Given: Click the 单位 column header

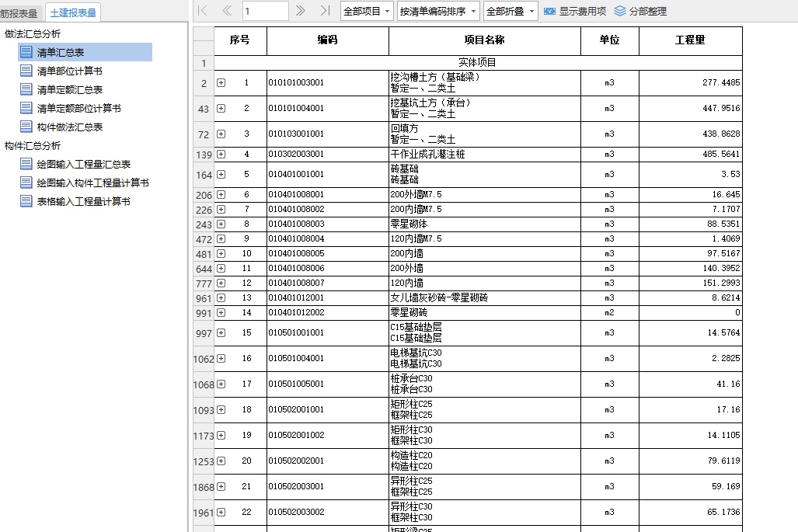Looking at the screenshot, I should [x=609, y=40].
